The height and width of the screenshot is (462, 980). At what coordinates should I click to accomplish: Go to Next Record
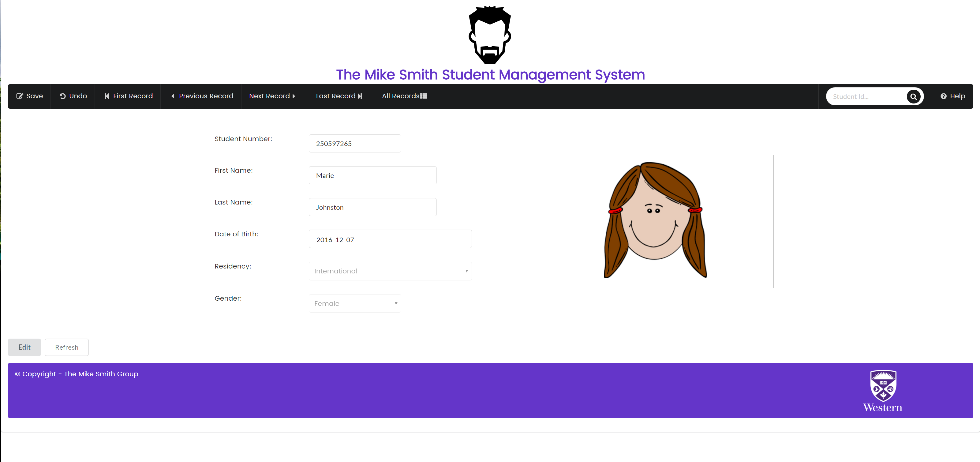(272, 96)
